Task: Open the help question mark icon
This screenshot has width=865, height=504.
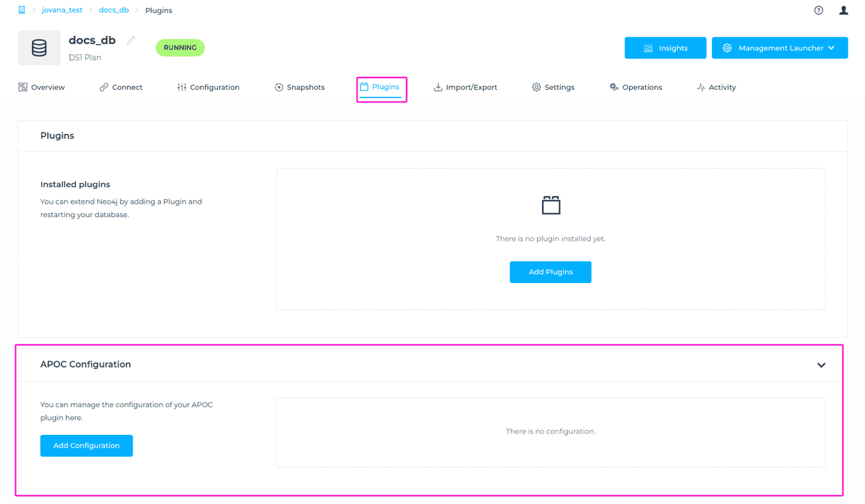Action: (818, 10)
